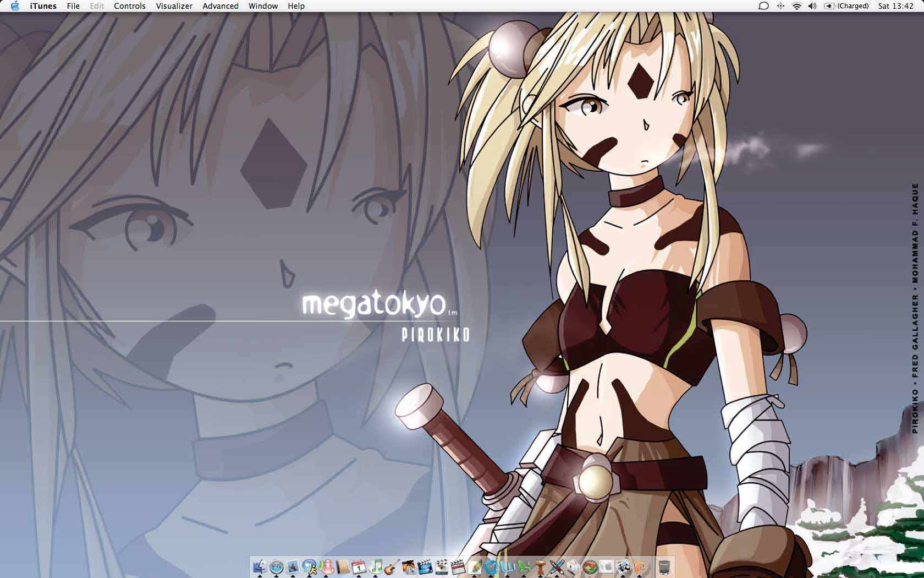Open the iCal calendar icon
The height and width of the screenshot is (578, 924).
pos(359,566)
